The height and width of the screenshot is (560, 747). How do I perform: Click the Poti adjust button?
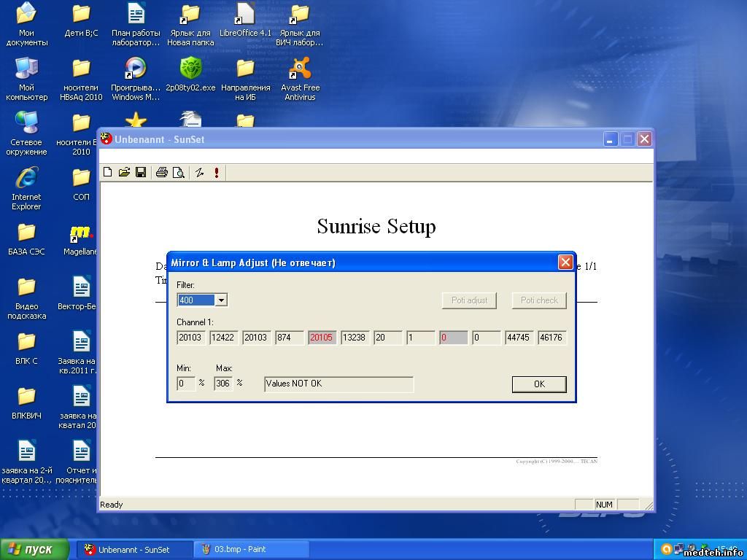(x=469, y=300)
